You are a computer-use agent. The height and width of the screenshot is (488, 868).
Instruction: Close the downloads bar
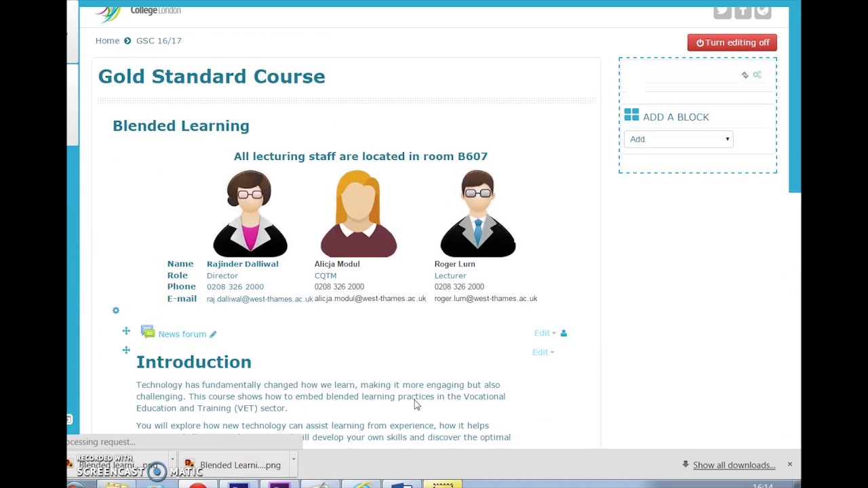789,464
